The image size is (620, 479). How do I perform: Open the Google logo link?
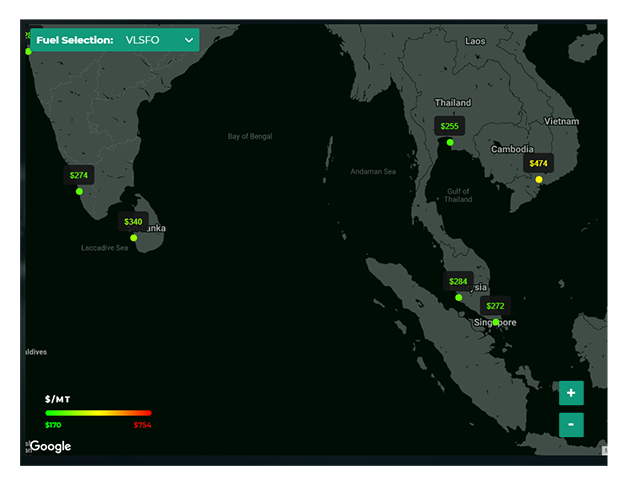point(50,446)
